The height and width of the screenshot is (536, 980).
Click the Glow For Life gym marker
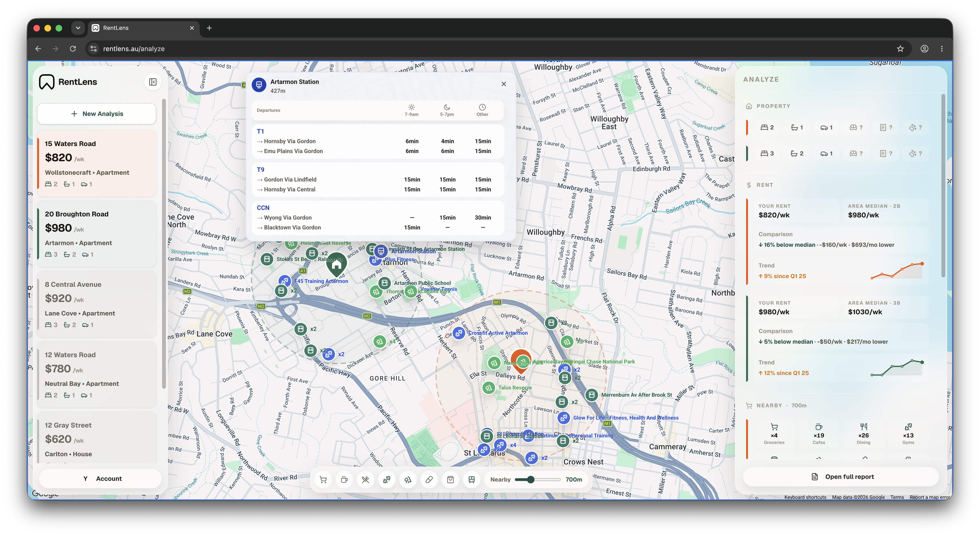tap(564, 418)
